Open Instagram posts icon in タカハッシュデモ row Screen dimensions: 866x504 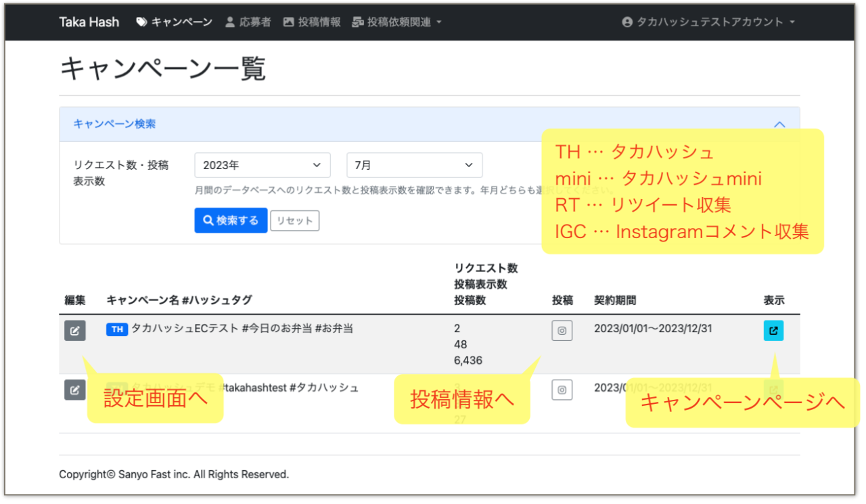click(x=562, y=390)
